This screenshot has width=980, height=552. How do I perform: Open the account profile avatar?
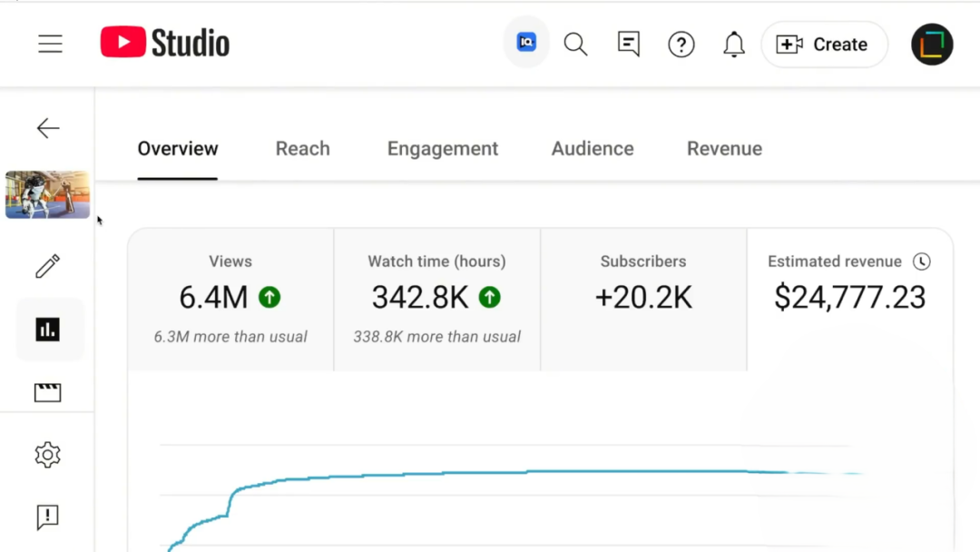pyautogui.click(x=932, y=44)
